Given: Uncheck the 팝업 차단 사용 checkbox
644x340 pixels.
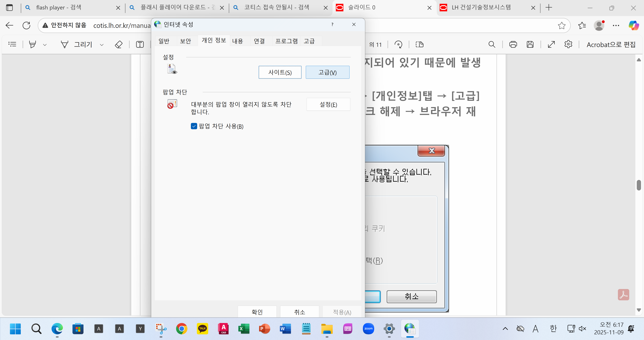Looking at the screenshot, I should click(194, 126).
